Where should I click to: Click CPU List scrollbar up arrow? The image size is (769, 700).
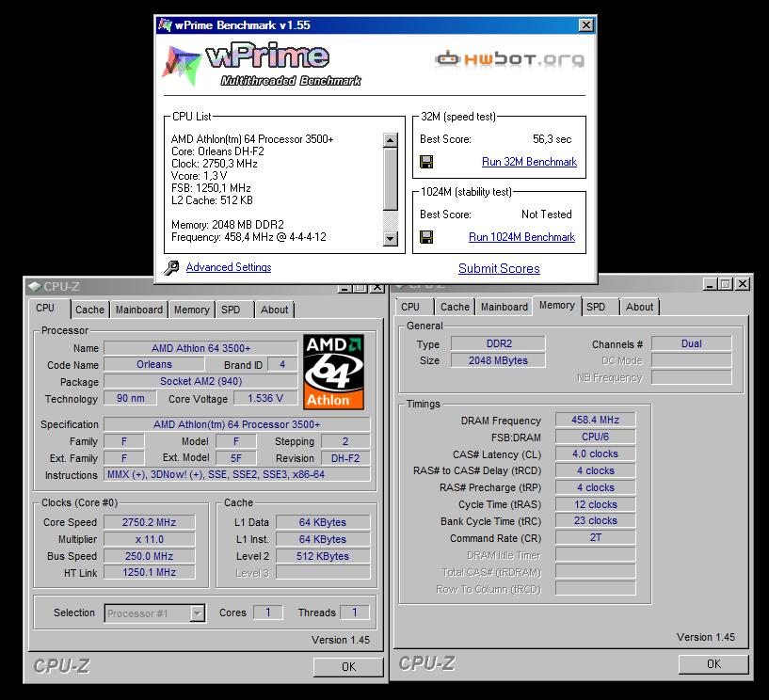(391, 140)
